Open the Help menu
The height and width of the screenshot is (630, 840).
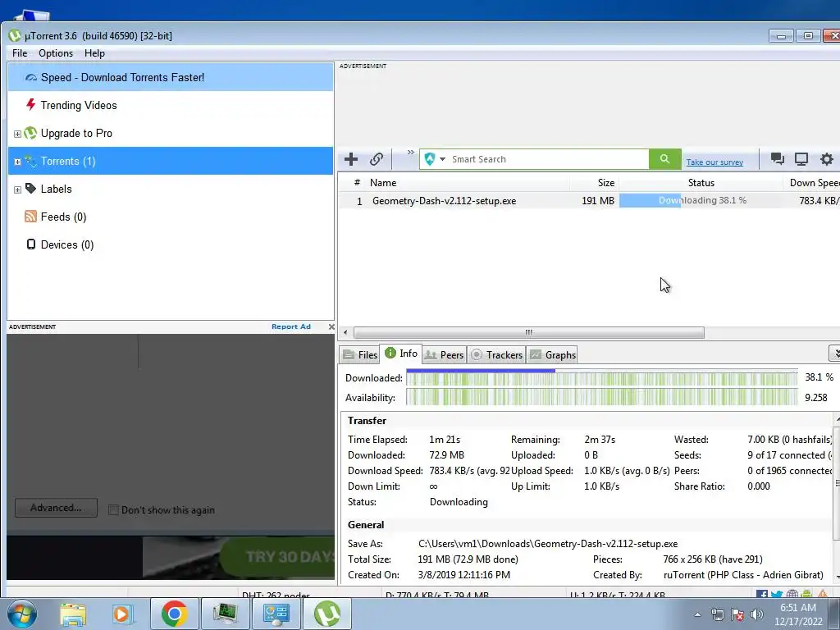pos(94,53)
